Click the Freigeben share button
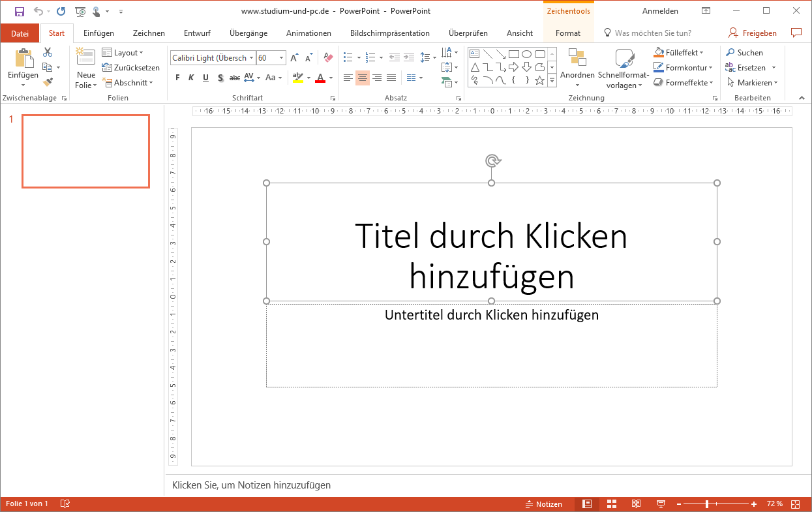 pyautogui.click(x=753, y=33)
